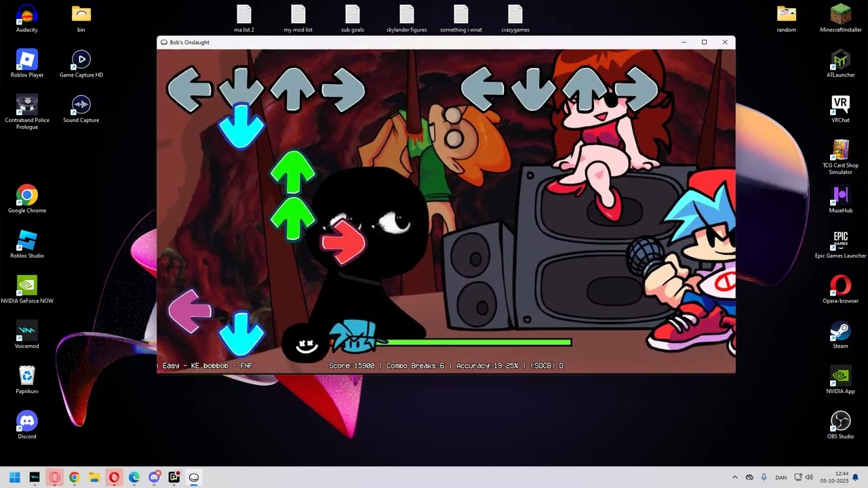Click the red right-arrow note
The width and height of the screenshot is (868, 488).
click(344, 242)
